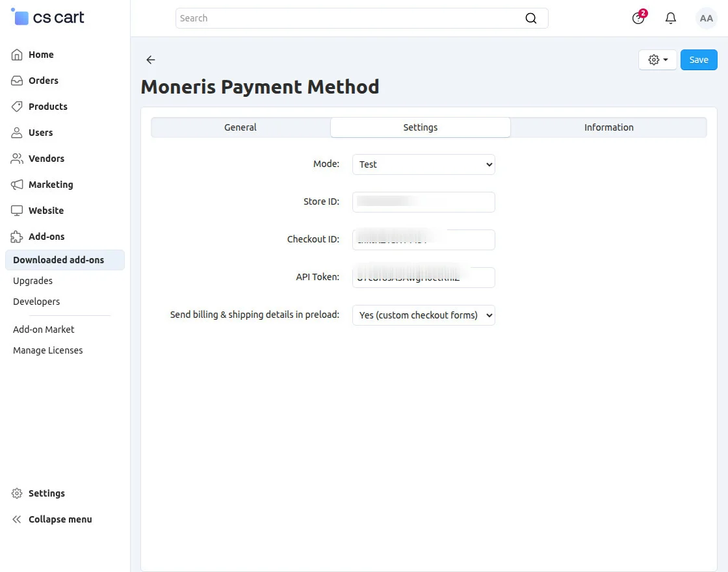Click the 'Checkout ID:' label

pos(313,239)
